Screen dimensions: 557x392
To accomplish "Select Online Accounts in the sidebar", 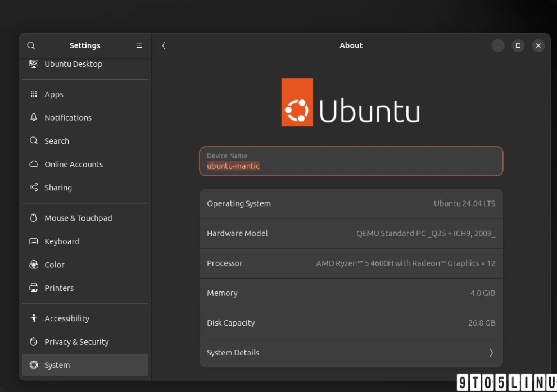I will click(x=85, y=164).
